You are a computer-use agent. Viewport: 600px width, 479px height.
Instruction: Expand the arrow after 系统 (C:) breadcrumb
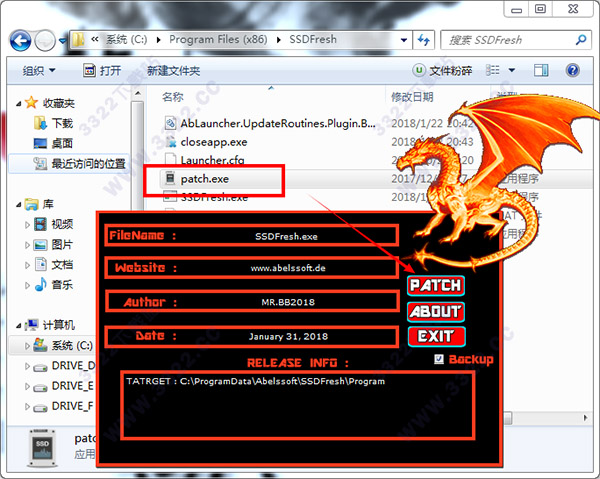(158, 40)
